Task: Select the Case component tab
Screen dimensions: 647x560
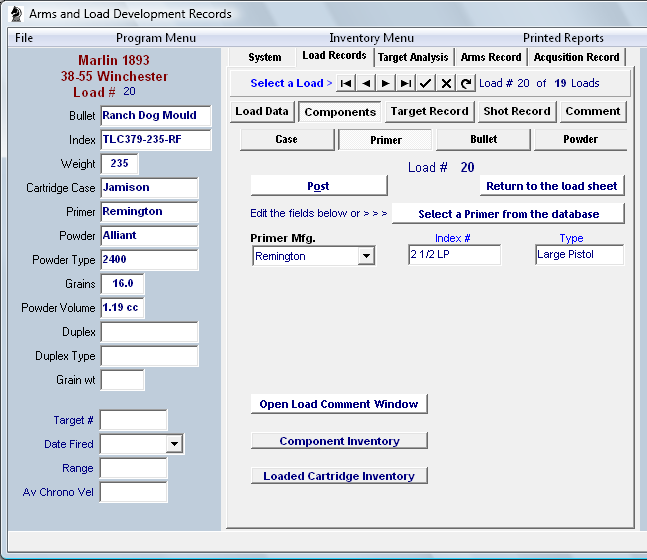Action: pyautogui.click(x=287, y=139)
